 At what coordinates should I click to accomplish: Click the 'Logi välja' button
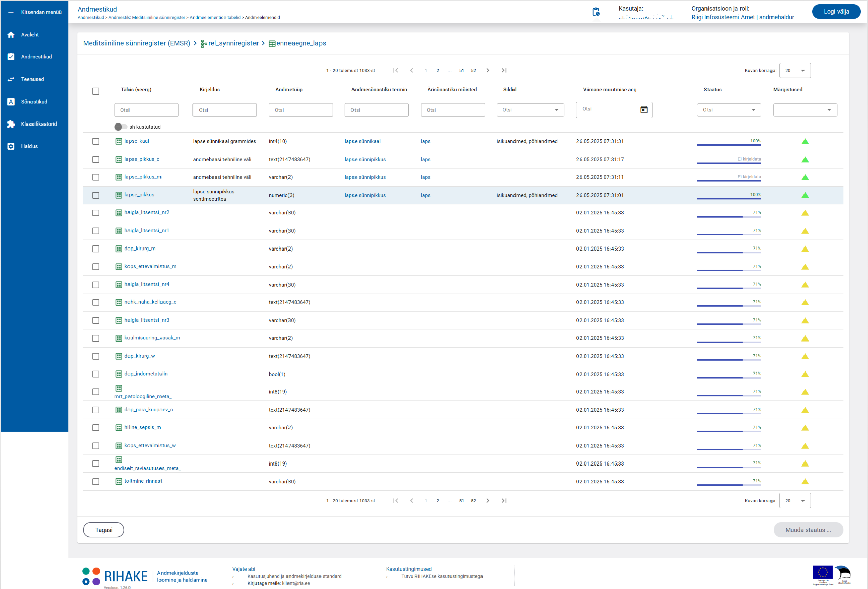pos(835,12)
